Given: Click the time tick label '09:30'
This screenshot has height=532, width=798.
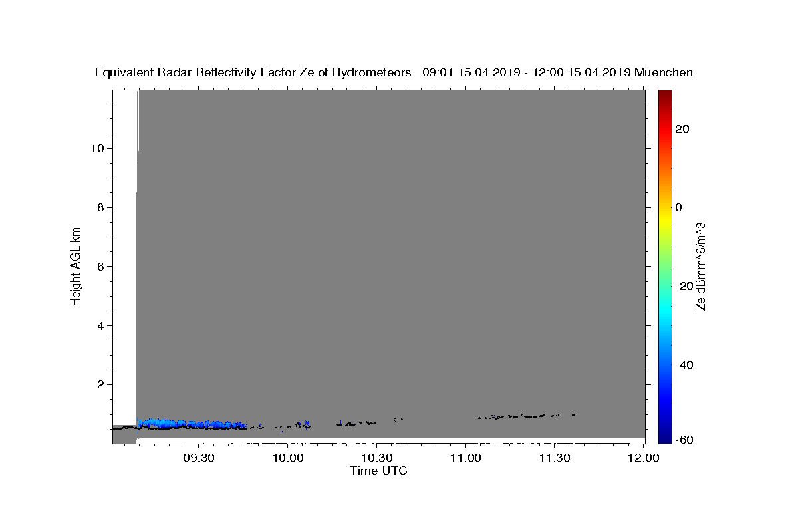Looking at the screenshot, I should coord(199,458).
